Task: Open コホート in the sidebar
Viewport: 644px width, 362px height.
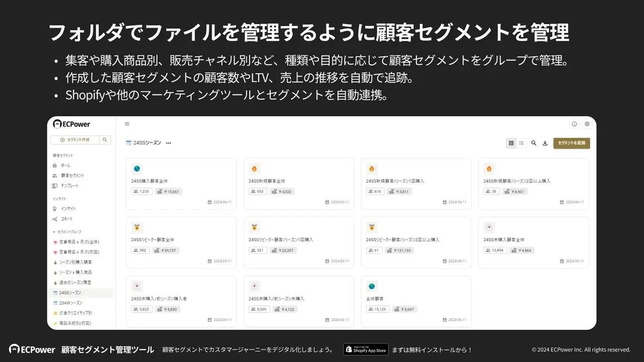Action: pos(66,219)
